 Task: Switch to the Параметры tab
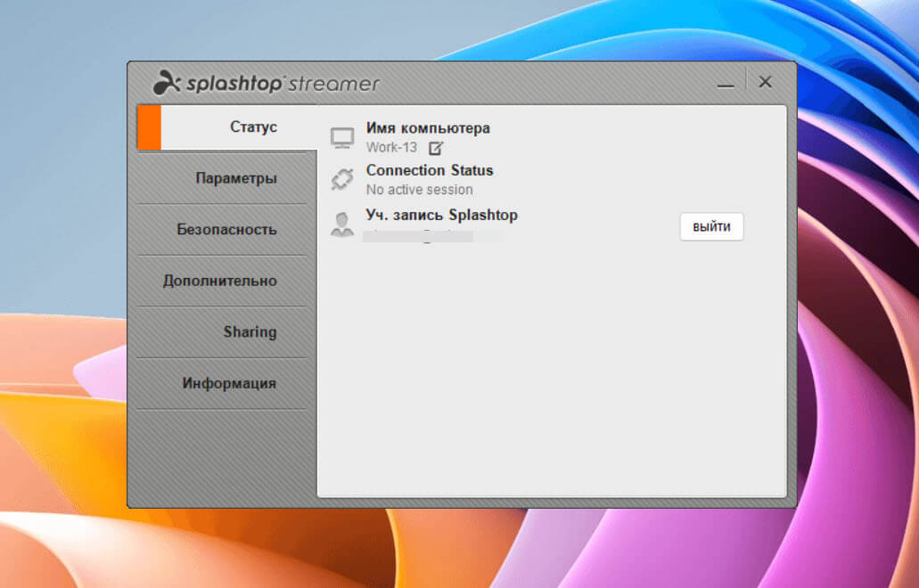pos(222,178)
